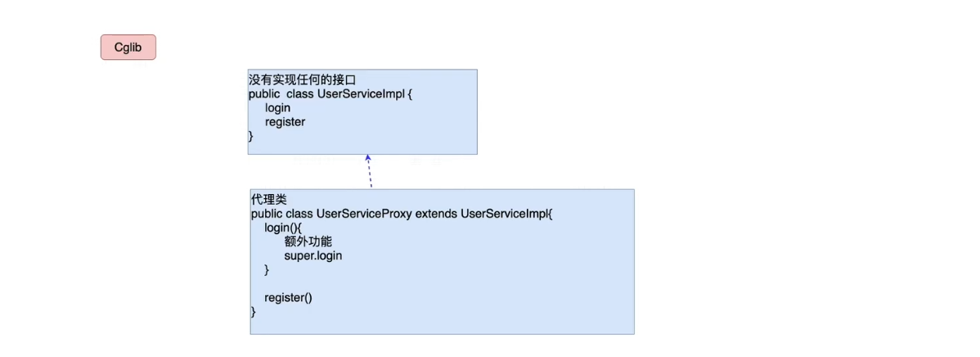Click the text "额外功能"
Screen dimensions: 980x357
tap(308, 242)
